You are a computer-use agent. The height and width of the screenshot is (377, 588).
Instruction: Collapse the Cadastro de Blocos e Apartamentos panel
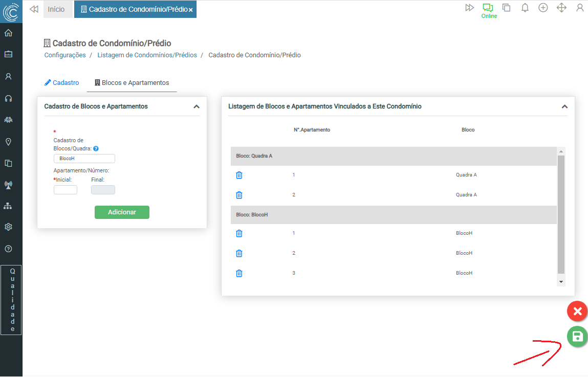(196, 107)
